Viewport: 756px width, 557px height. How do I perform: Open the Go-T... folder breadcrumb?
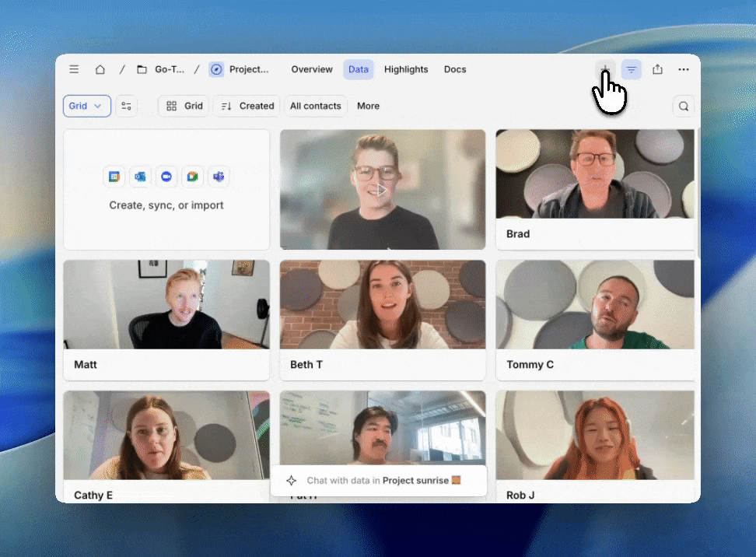click(x=160, y=69)
